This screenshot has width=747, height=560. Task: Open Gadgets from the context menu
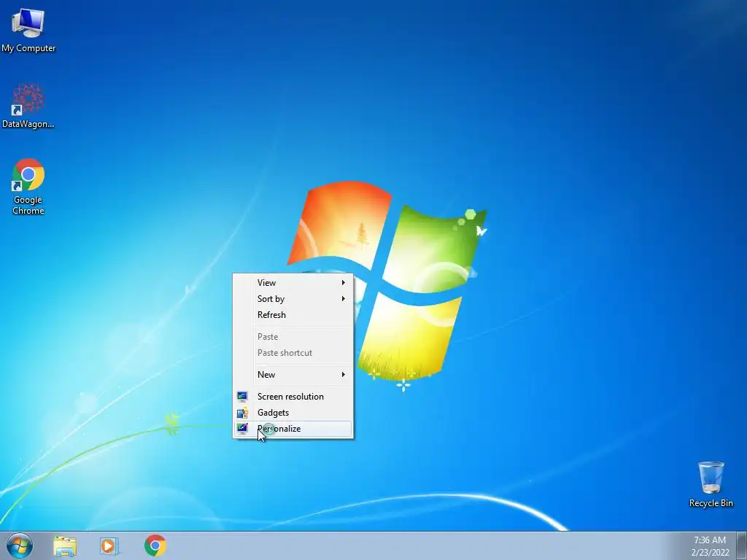[293, 413]
